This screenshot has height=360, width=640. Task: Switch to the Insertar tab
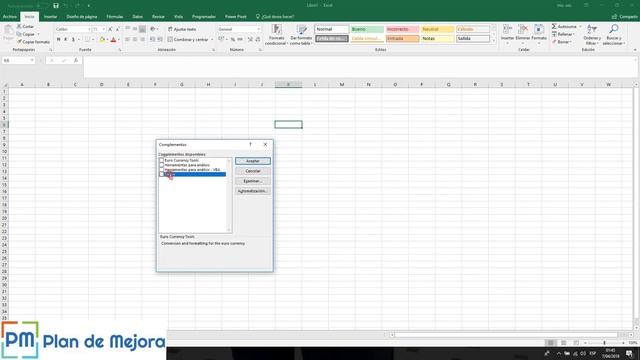point(51,17)
